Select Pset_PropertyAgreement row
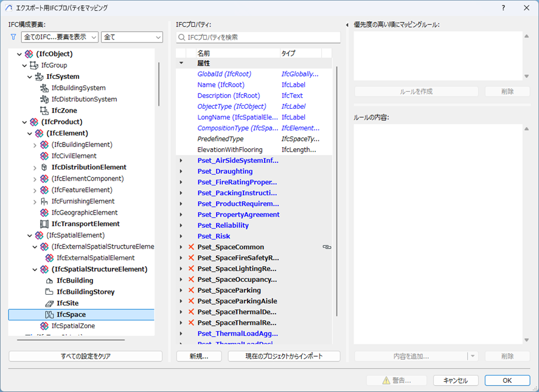This screenshot has height=392, width=539. (x=254, y=215)
